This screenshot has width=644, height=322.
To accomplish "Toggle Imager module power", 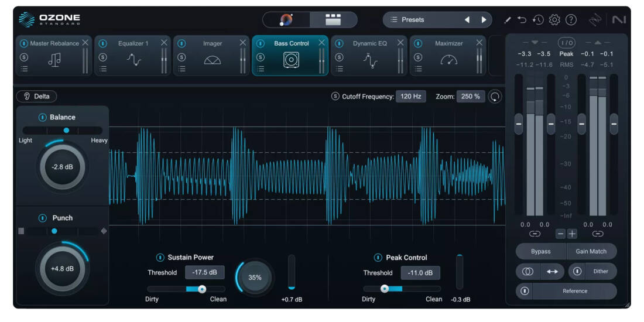I will pos(181,43).
